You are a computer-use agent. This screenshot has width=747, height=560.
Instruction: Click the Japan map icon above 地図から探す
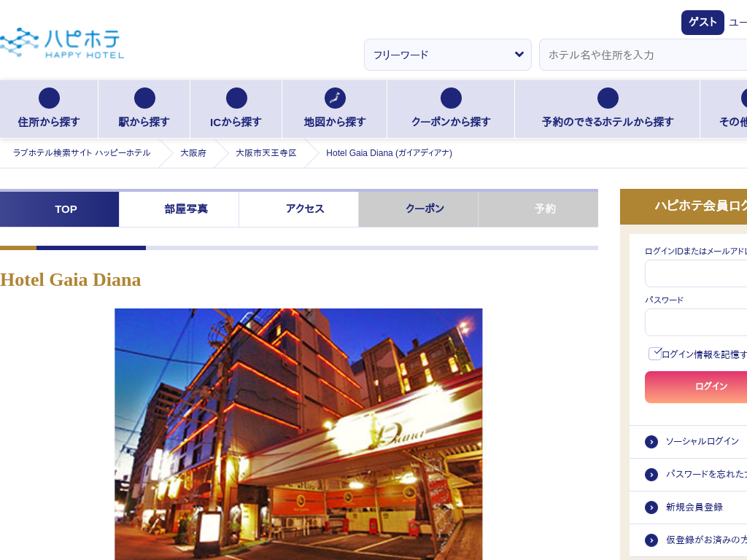point(335,98)
